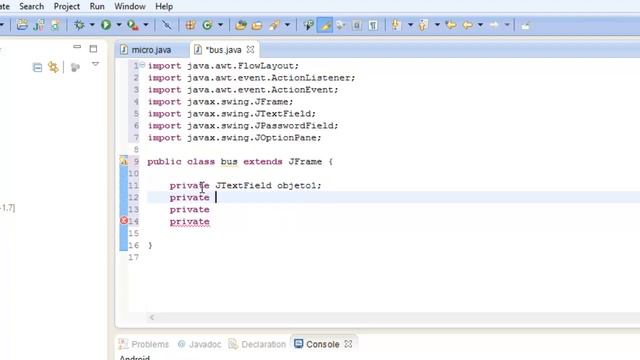Click the Open perspective folder icon

pyautogui.click(x=22, y=25)
